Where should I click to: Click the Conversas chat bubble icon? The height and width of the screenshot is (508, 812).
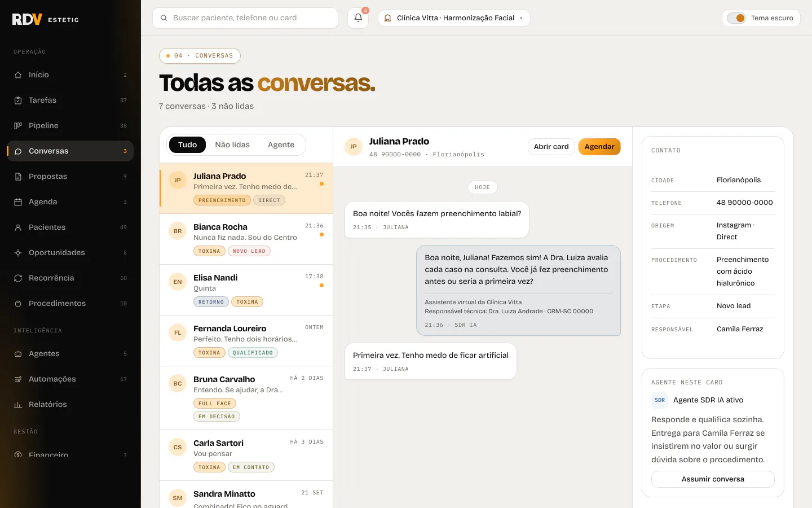pos(18,151)
